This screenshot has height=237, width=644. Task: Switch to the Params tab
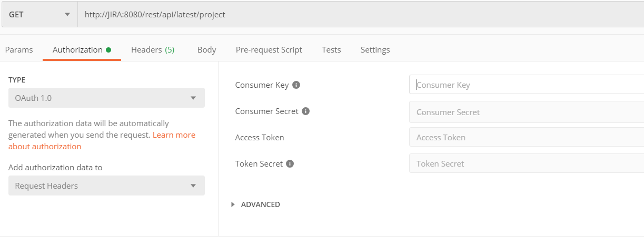coord(19,50)
